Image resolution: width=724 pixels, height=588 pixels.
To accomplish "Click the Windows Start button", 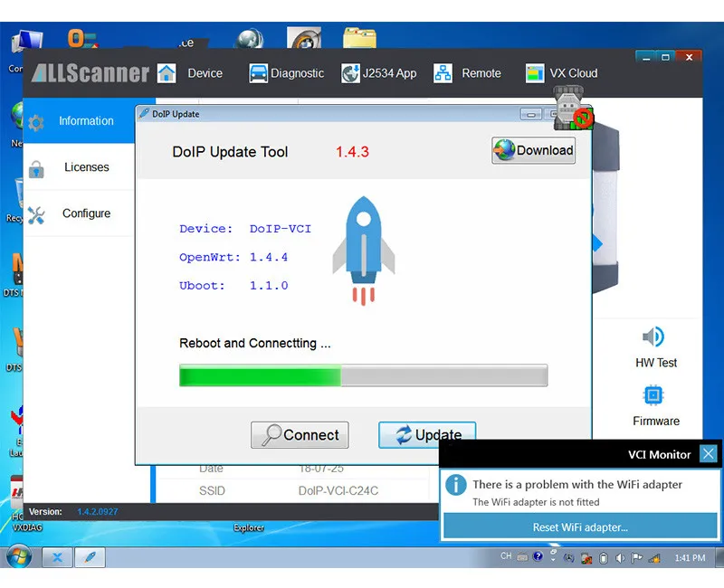I will 19,556.
